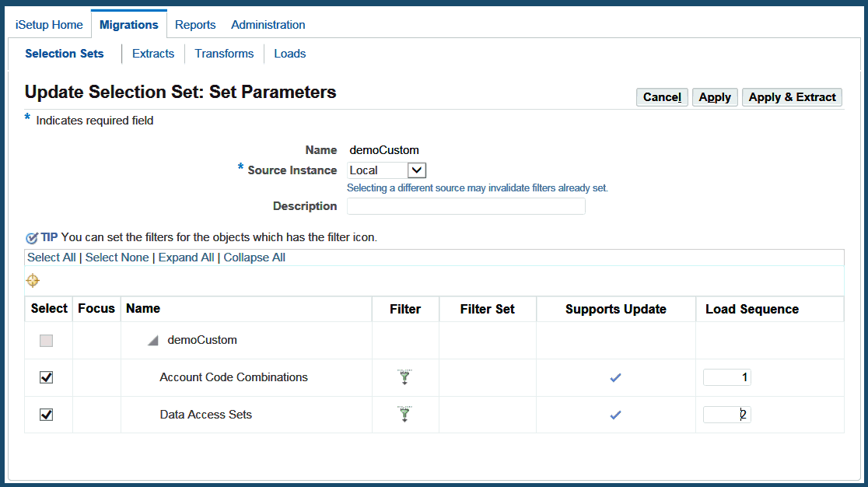Viewport: 868px width, 487px height.
Task: Click the TIP checkmark icon
Action: click(32, 238)
